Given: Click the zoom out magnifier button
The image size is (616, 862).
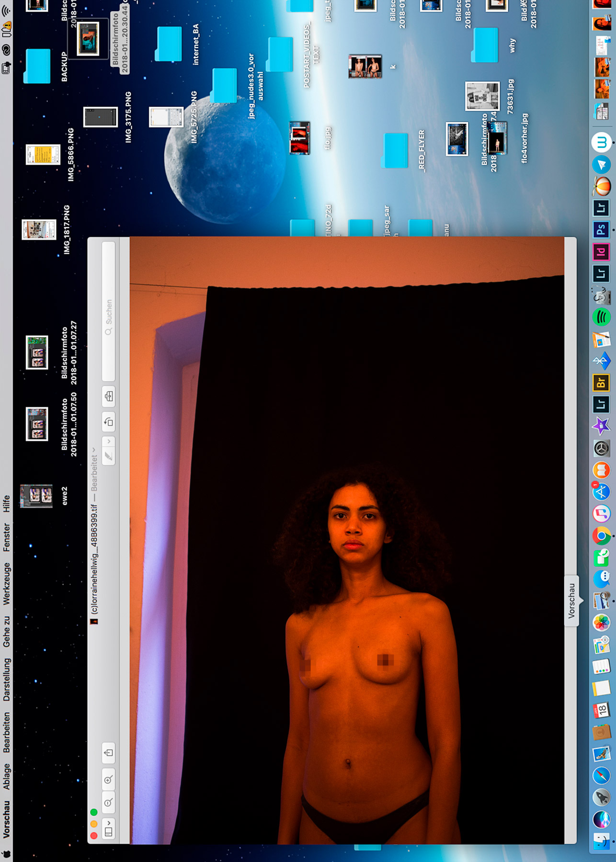Looking at the screenshot, I should click(109, 802).
